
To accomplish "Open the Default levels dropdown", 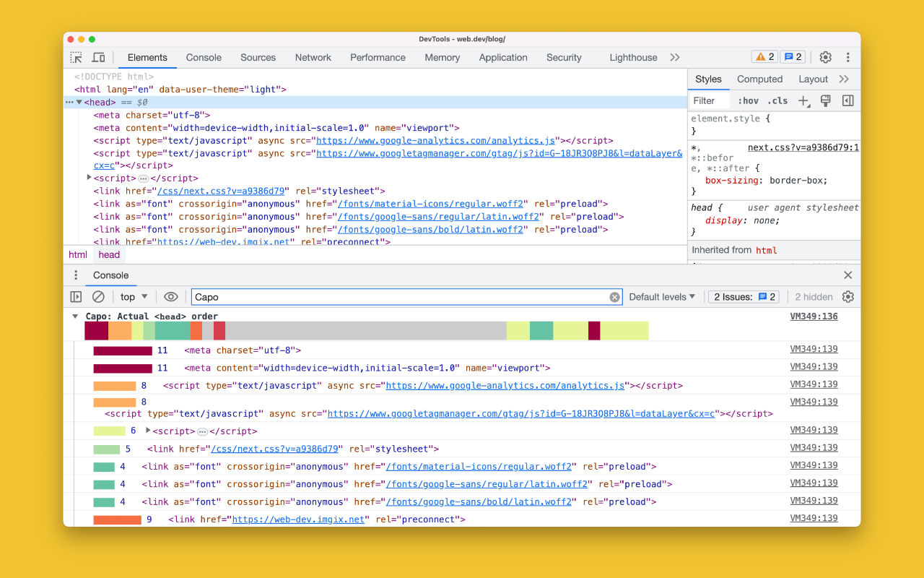I will tap(662, 297).
